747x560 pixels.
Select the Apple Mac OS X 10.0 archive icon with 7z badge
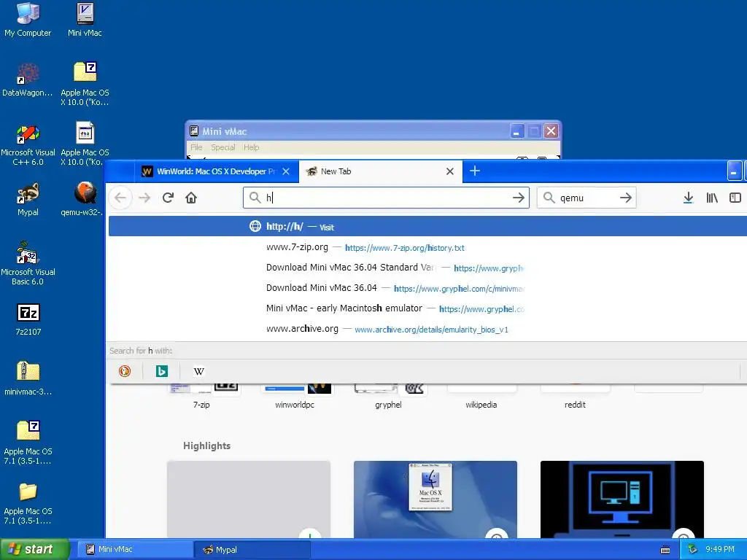click(85, 85)
